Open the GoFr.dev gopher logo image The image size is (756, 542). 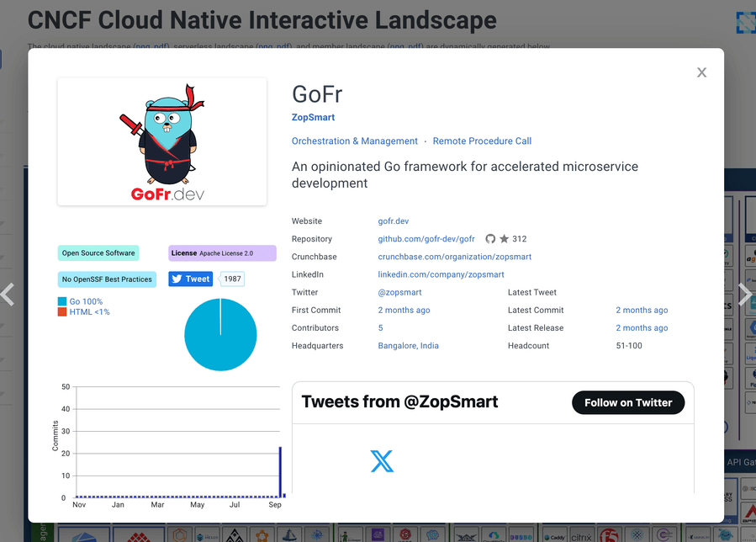point(162,141)
